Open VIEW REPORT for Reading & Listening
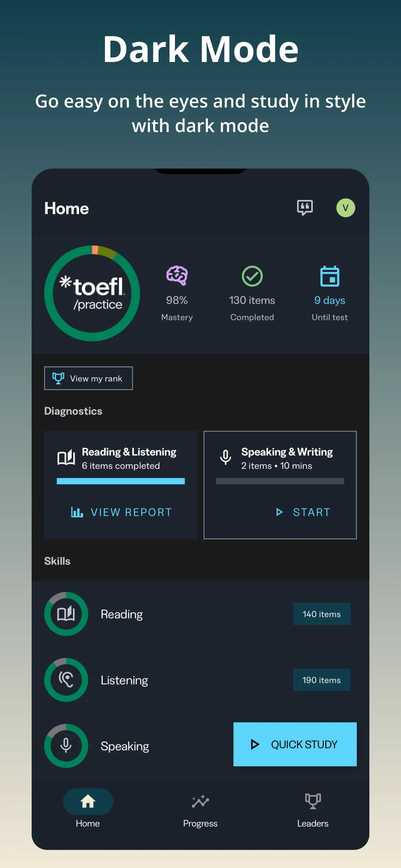The height and width of the screenshot is (868, 401). click(x=121, y=512)
